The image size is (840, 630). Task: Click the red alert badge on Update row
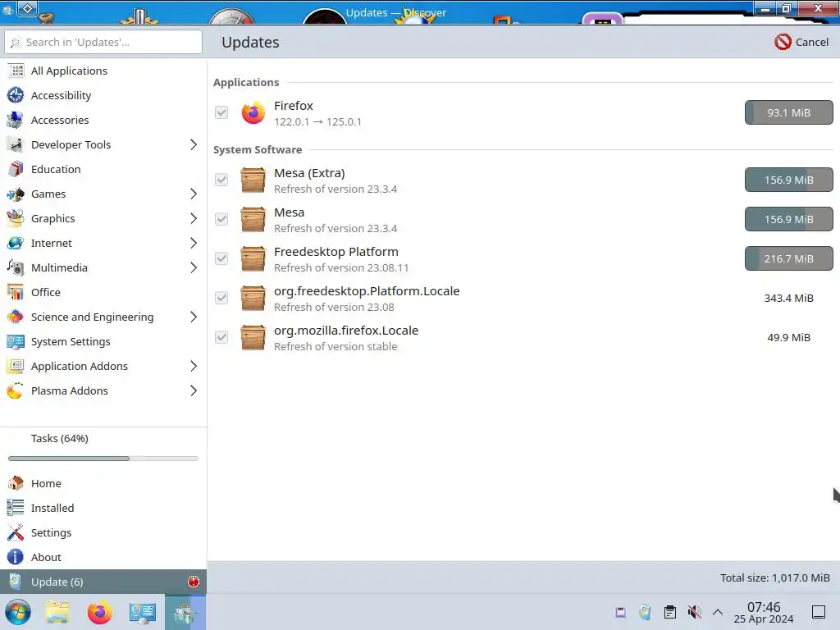tap(194, 582)
